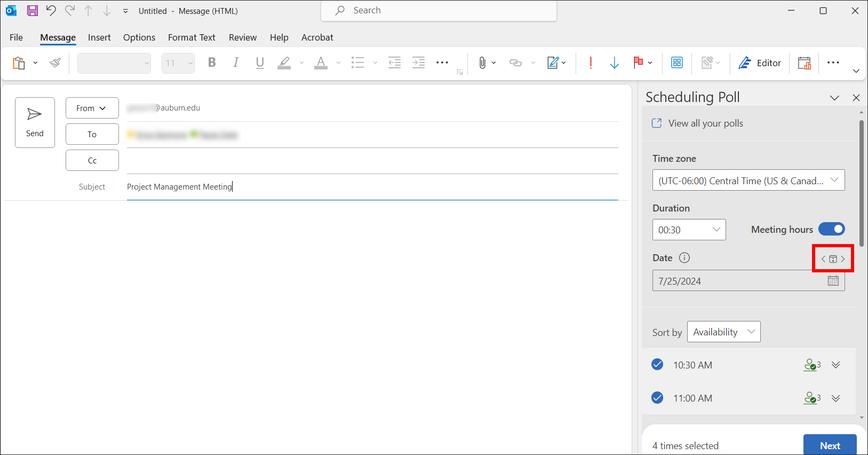The image size is (868, 455).
Task: Click the Next button
Action: coord(830,445)
